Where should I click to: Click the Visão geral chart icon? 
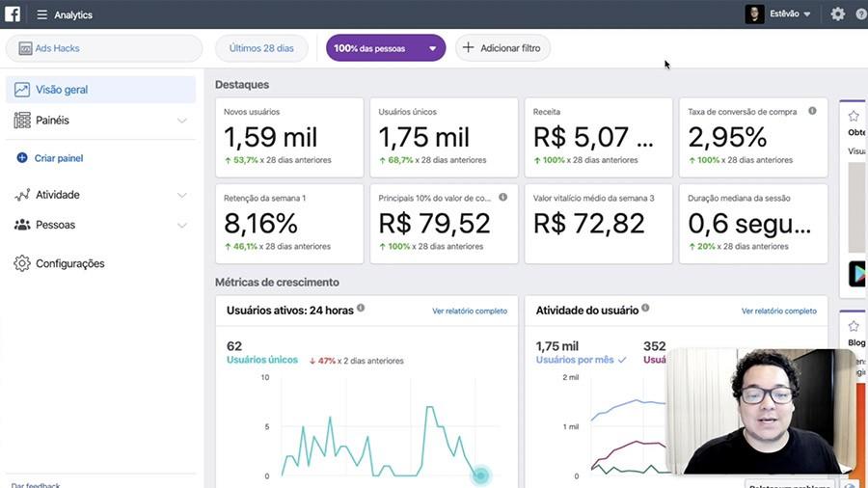pyautogui.click(x=22, y=90)
